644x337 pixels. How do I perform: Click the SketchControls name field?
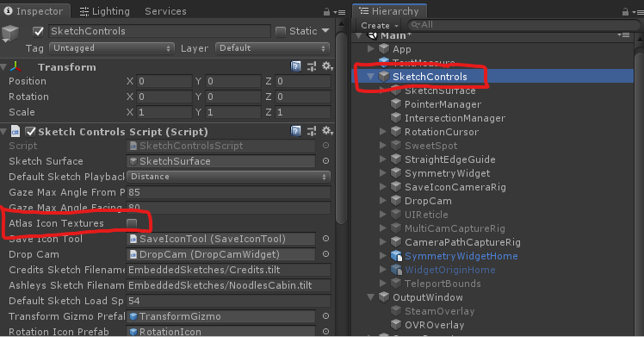159,31
